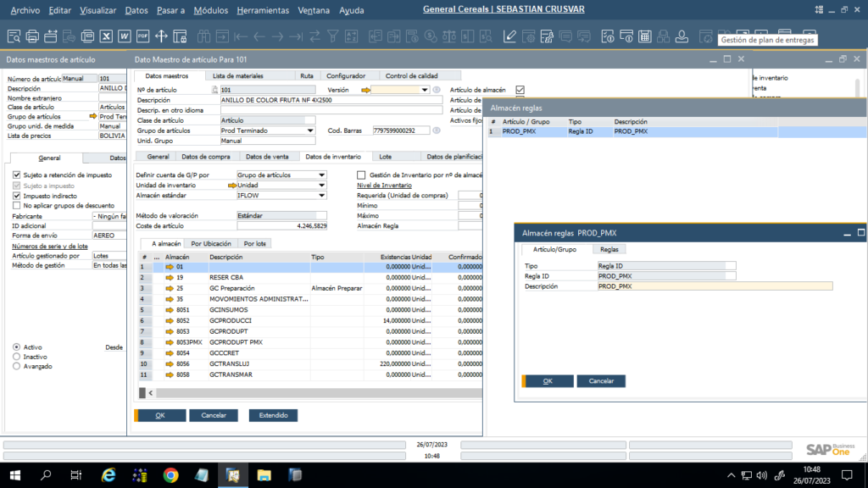
Task: Toggle Impuesto indirecto checkbox
Action: (x=17, y=196)
